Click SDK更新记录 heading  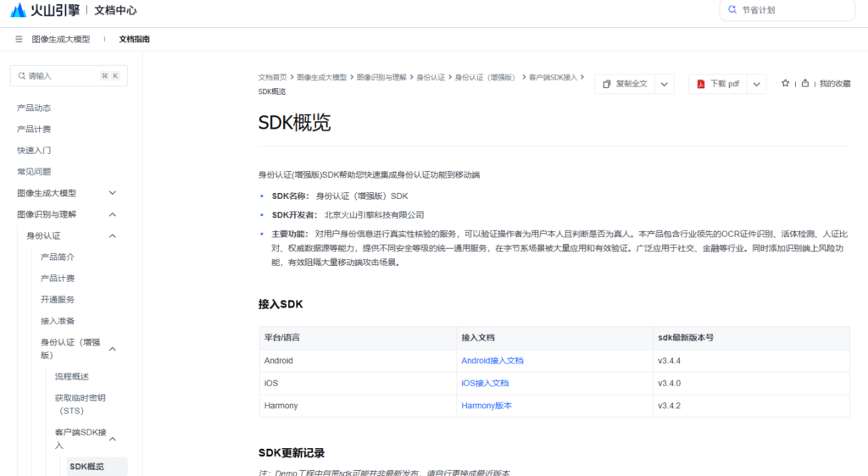pos(292,453)
